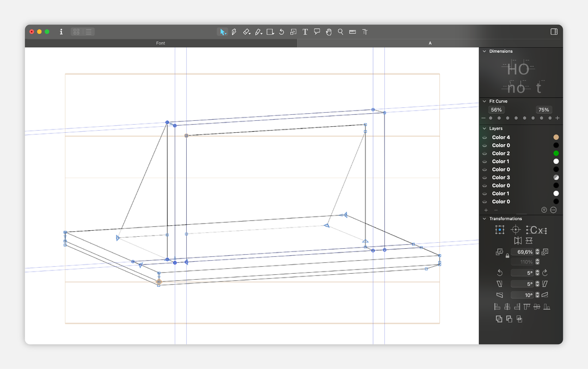Select the Select arrow tool
The height and width of the screenshot is (369, 588).
(222, 32)
